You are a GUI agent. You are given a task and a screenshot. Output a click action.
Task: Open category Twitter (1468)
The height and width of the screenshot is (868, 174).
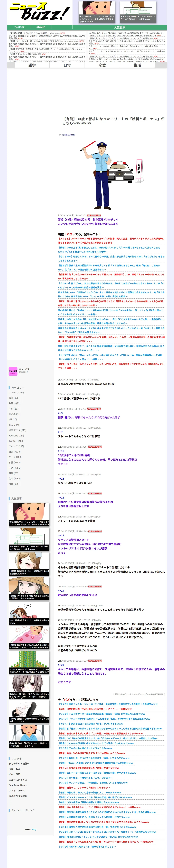pyautogui.click(x=16, y=441)
